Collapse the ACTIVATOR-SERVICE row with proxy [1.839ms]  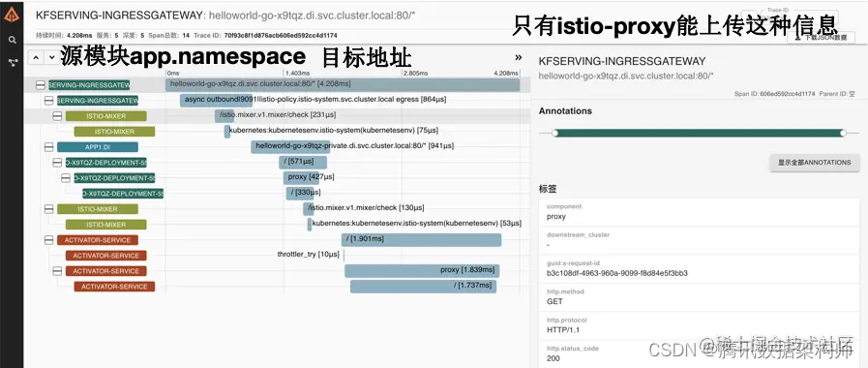pos(57,271)
